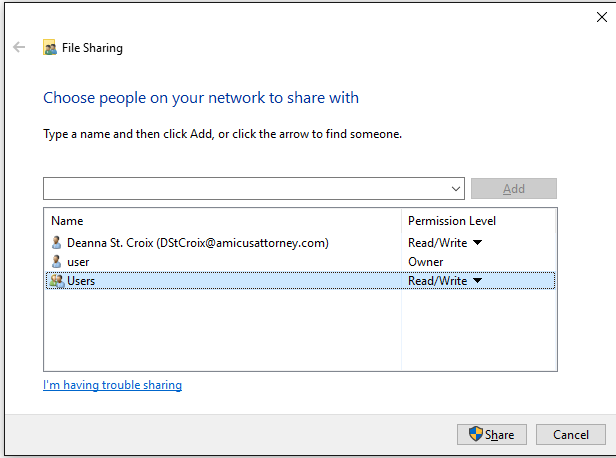The width and height of the screenshot is (616, 458).
Task: Click Deanna St. Croix user icon
Action: pos(57,242)
